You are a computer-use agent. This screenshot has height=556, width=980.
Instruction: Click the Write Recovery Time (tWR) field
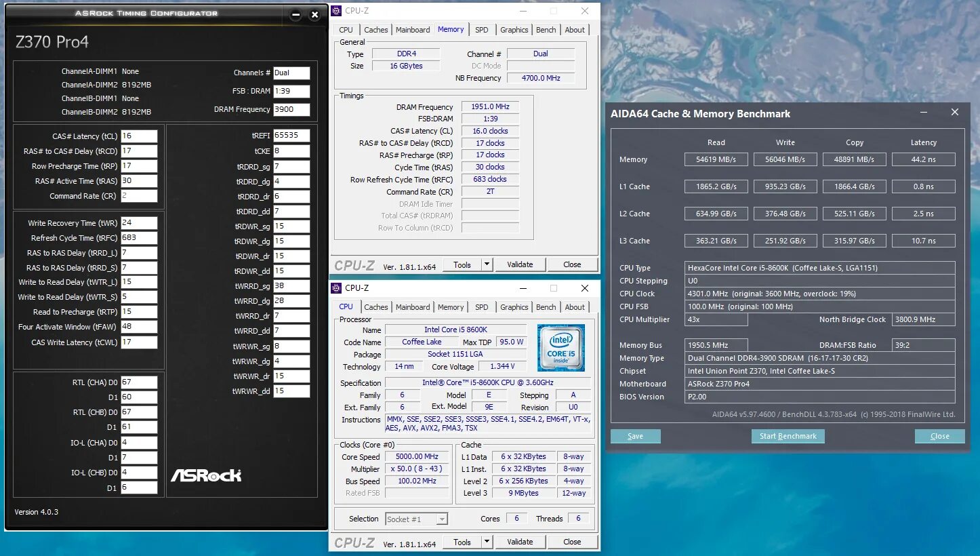pyautogui.click(x=139, y=223)
